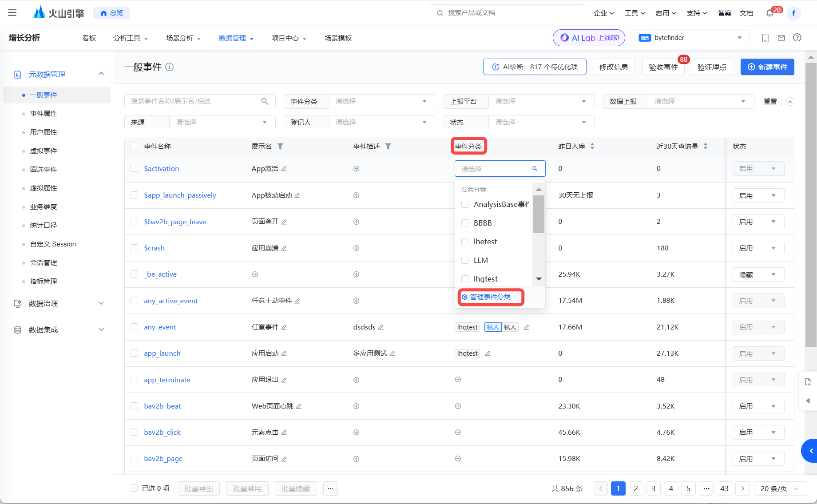Add display name for _be_active row
Image resolution: width=817 pixels, height=504 pixels.
click(x=255, y=274)
